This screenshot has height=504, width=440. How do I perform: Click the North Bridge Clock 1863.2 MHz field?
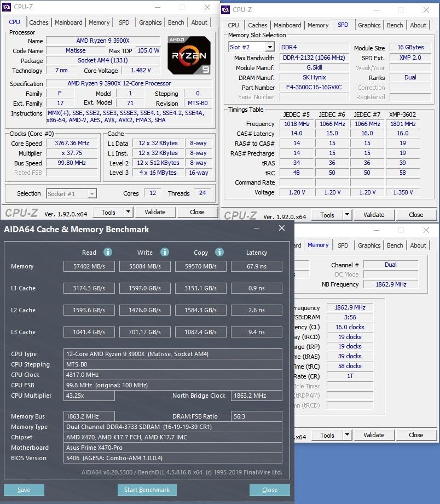pos(256,396)
